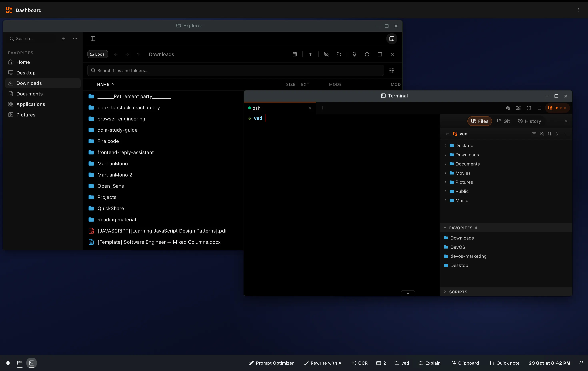The width and height of the screenshot is (588, 371).
Task: Switch to Files tab in Terminal panel
Action: coord(480,121)
